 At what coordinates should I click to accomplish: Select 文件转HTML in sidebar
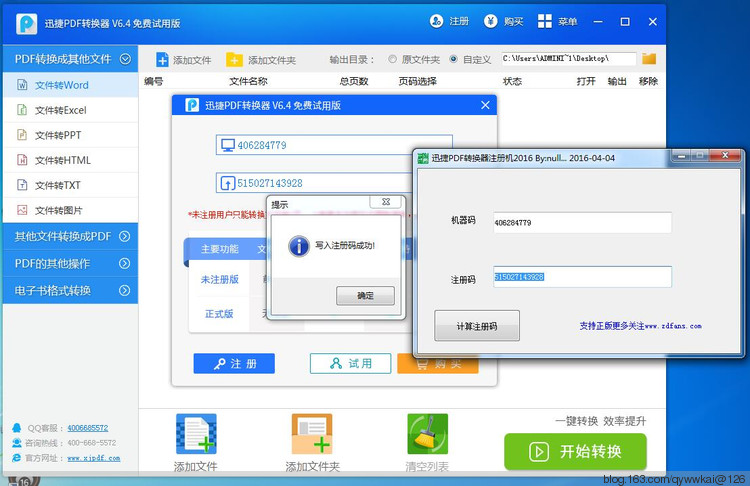click(70, 160)
